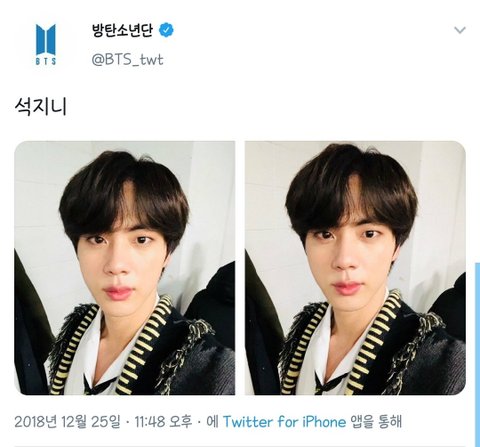Viewport: 480px width, 447px height.
Task: Click the 11:48 오후 time stamp
Action: 163,422
